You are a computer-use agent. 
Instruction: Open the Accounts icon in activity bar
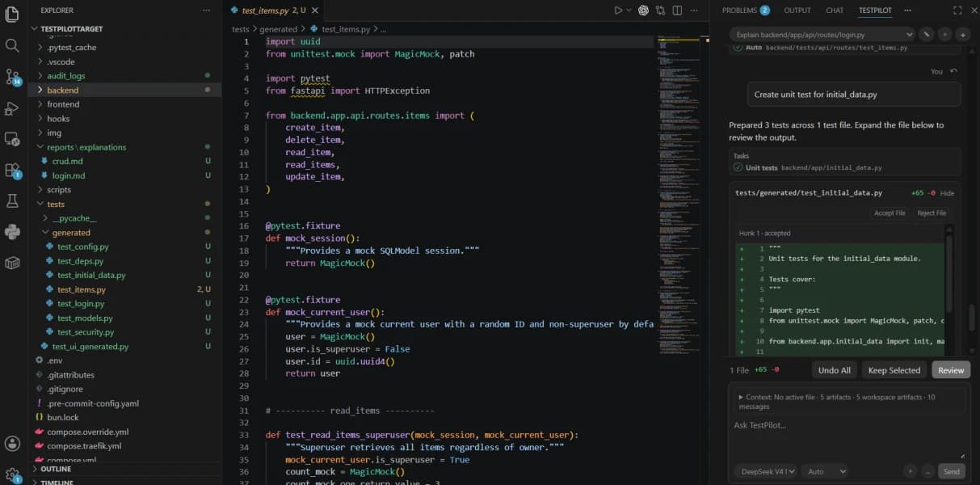click(x=12, y=443)
